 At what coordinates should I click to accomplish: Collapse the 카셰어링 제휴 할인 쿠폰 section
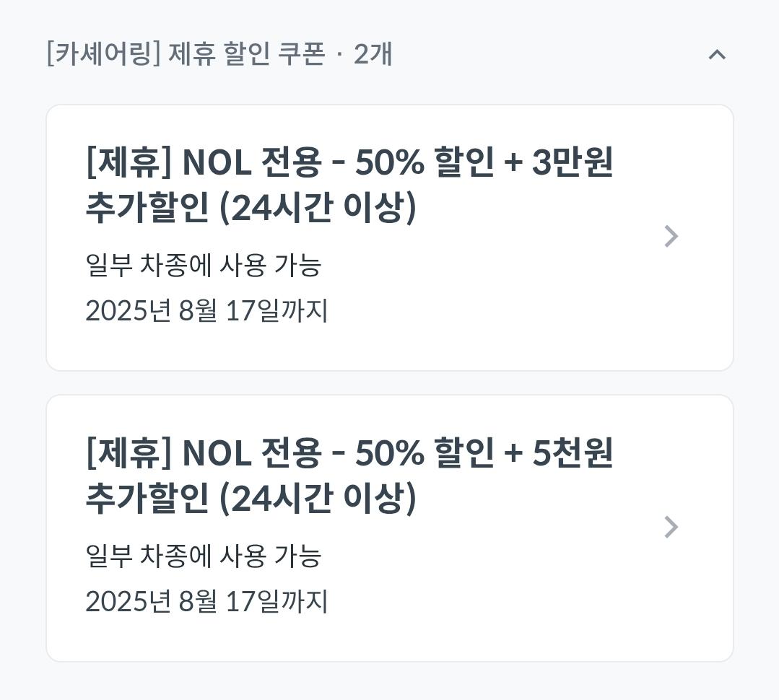716,55
